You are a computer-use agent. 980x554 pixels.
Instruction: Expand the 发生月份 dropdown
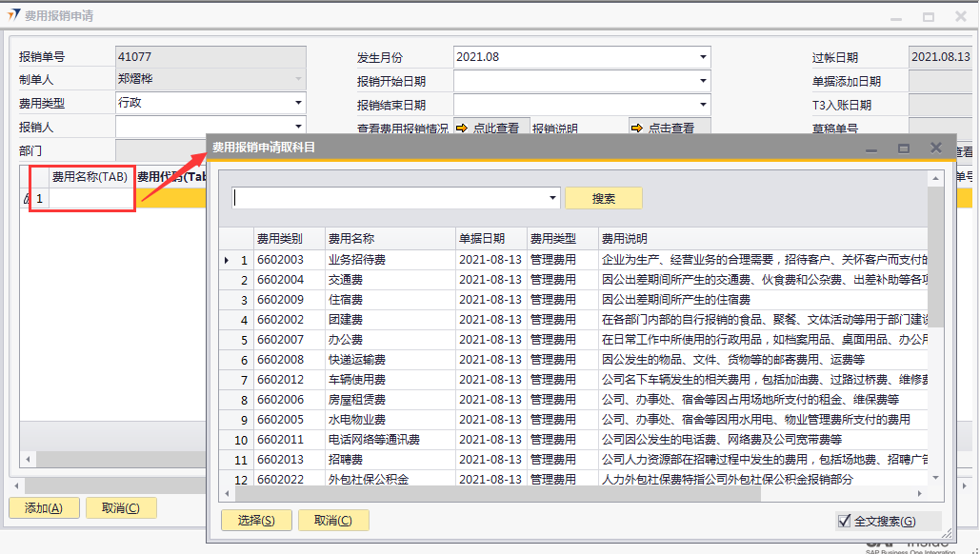coord(703,57)
